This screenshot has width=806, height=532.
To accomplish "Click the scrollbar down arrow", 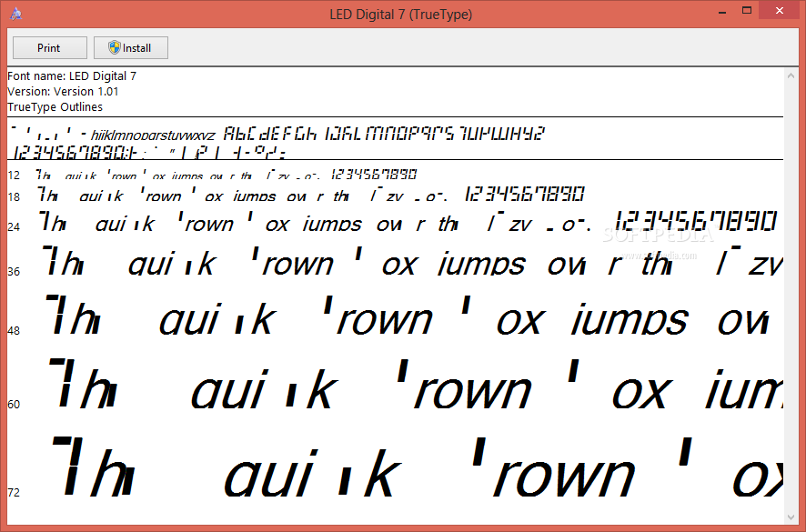I will [791, 517].
